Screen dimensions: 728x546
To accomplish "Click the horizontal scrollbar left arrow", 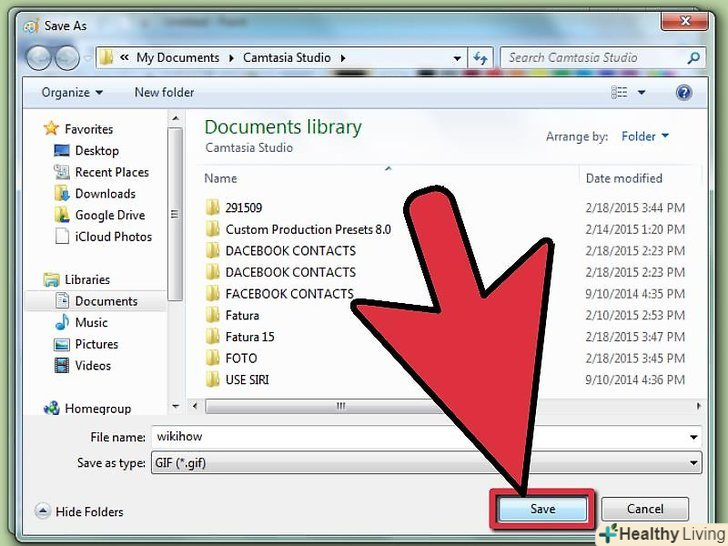I will (x=195, y=406).
